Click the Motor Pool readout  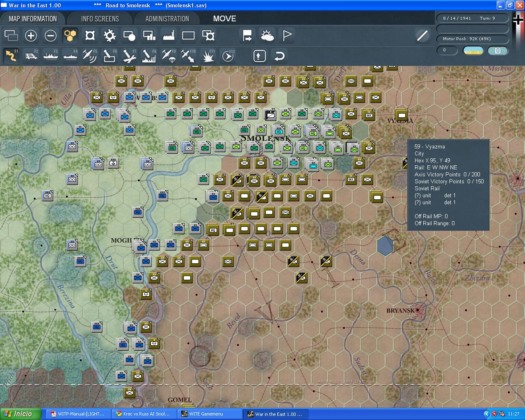(x=472, y=39)
